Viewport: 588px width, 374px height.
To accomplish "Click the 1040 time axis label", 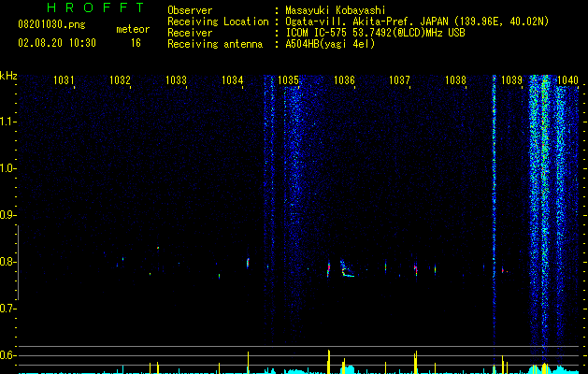I will point(567,80).
